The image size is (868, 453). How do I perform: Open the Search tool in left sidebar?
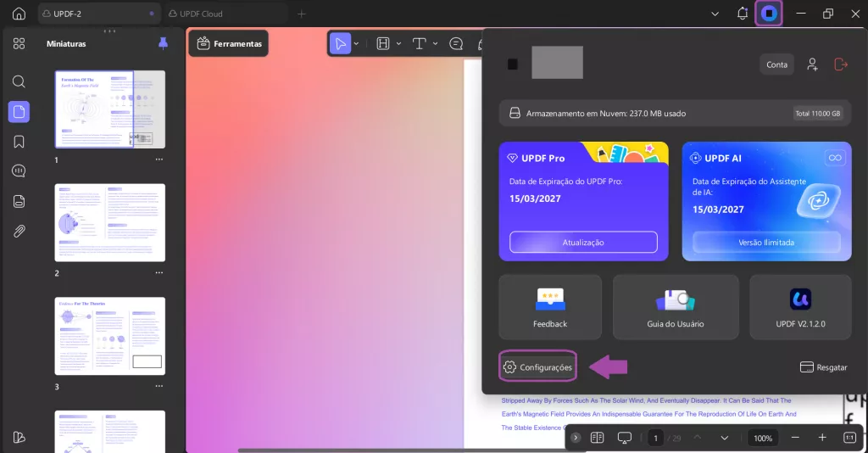click(19, 81)
